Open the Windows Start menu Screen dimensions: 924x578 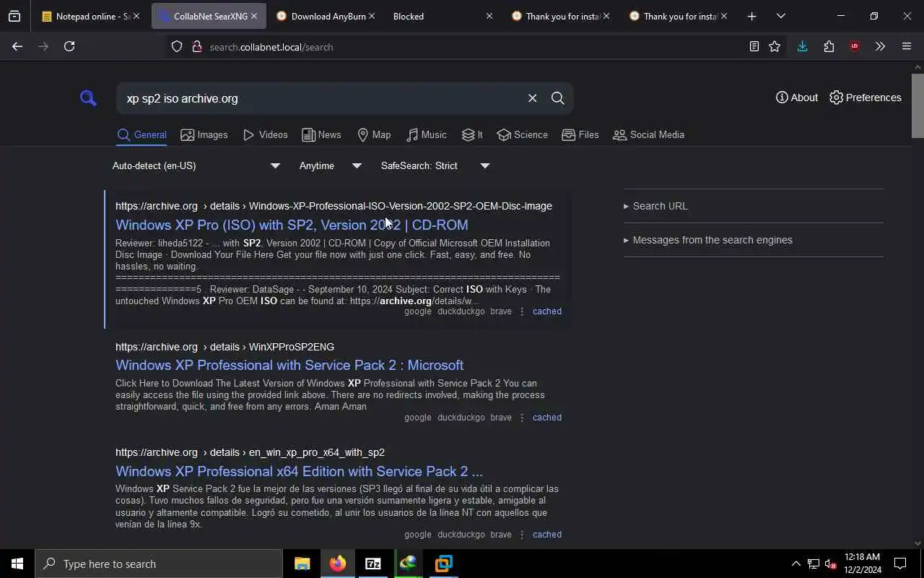click(17, 564)
